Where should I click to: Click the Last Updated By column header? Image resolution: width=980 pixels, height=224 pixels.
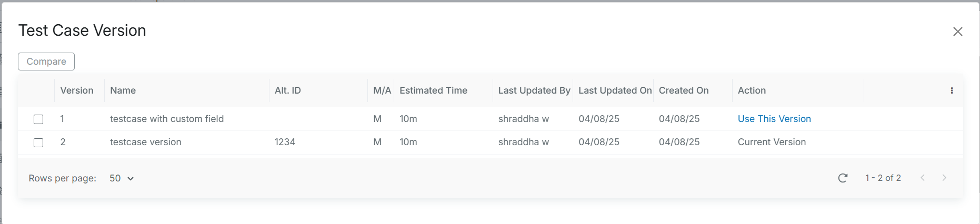(x=534, y=90)
